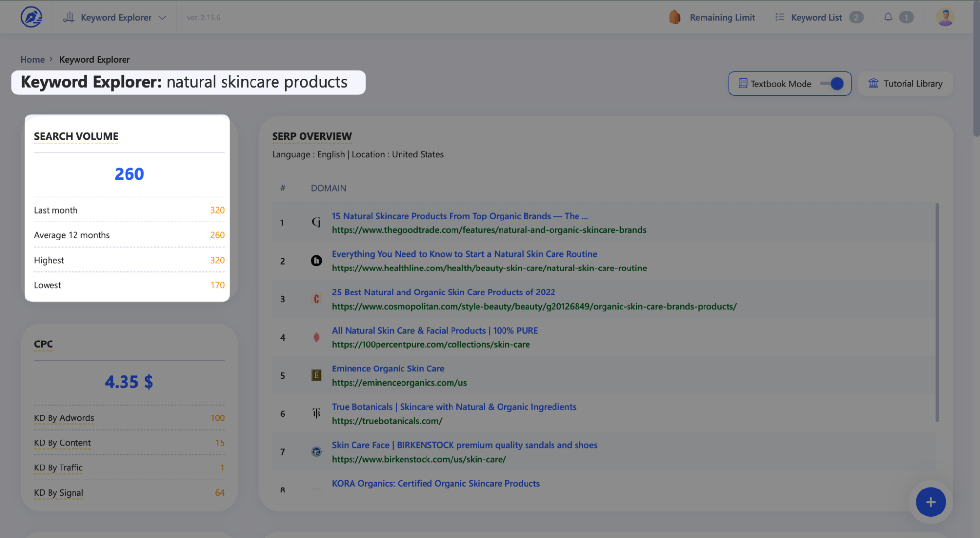Click Birkenstock favicon in row 7
This screenshot has width=980, height=538.
coord(316,452)
